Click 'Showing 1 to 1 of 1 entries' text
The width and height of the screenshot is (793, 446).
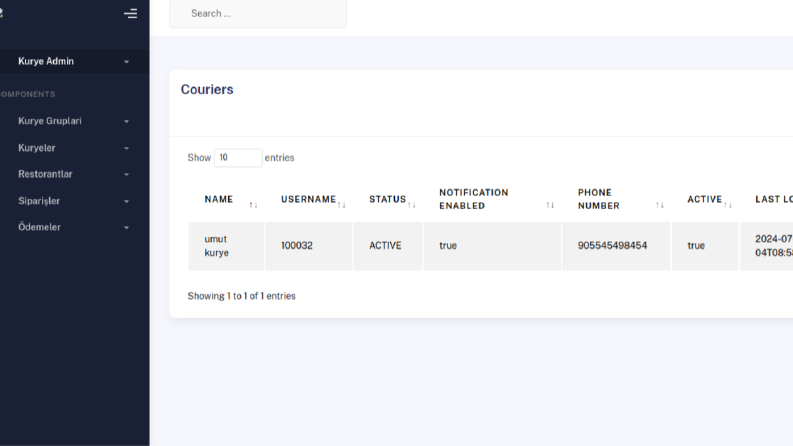tap(241, 296)
